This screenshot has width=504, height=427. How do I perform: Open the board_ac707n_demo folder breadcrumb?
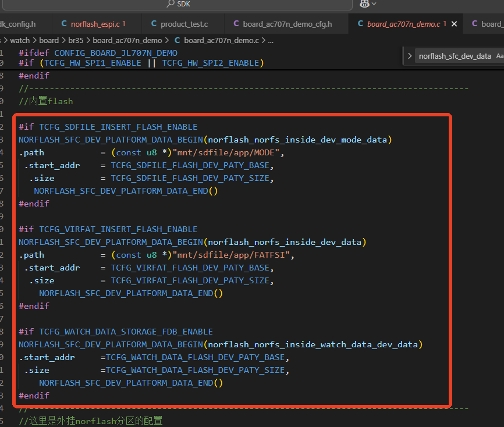(x=127, y=41)
